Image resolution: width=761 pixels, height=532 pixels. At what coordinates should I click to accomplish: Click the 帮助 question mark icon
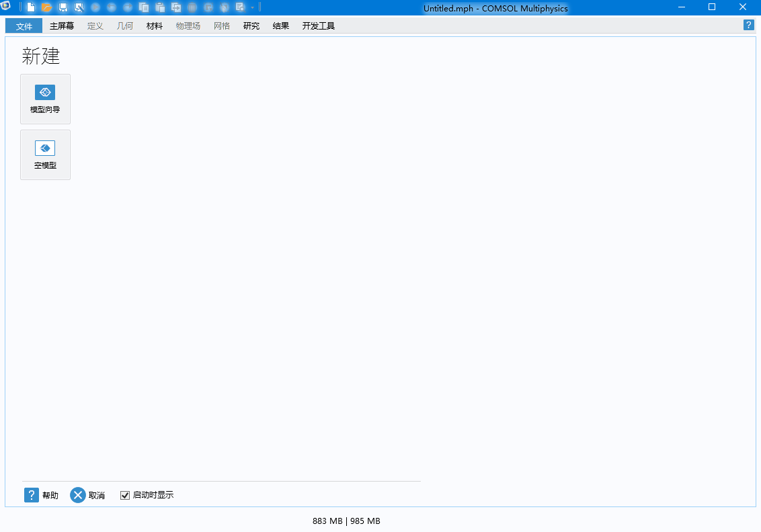[32, 494]
